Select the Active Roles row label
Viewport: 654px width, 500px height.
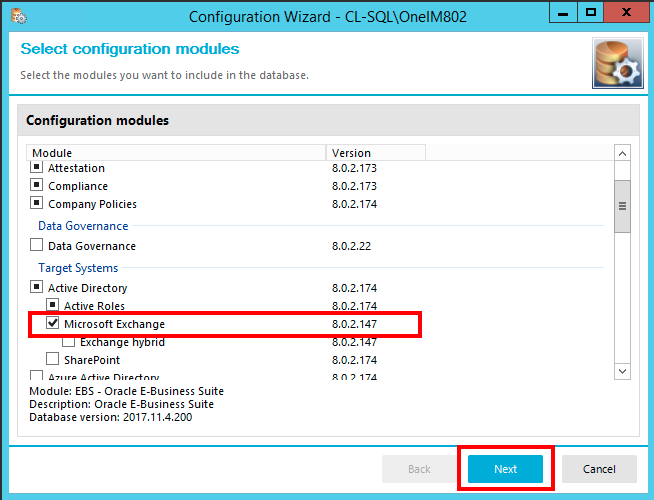[x=94, y=306]
